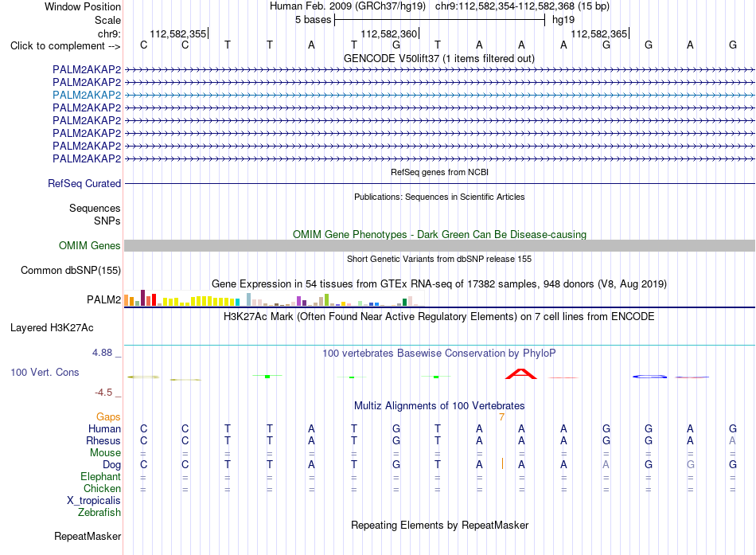The image size is (756, 555).
Task: Open the GENCODE V50lift37 track title
Action: 438,58
